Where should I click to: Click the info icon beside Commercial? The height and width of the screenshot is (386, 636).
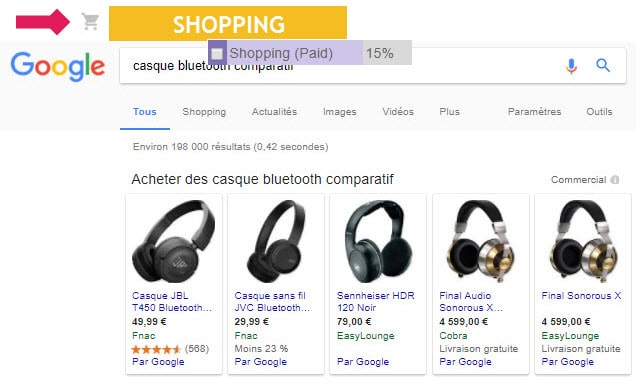[x=615, y=180]
